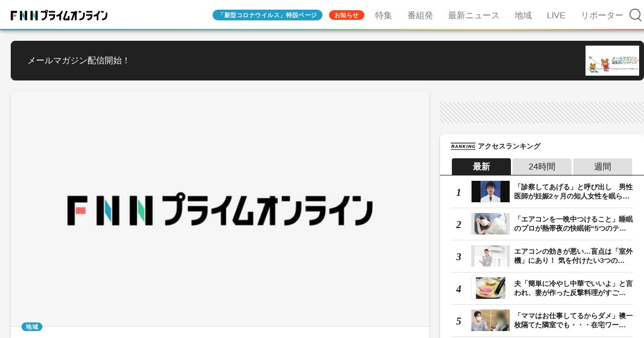Open the 特集 menu item
644x338 pixels.
384,16
